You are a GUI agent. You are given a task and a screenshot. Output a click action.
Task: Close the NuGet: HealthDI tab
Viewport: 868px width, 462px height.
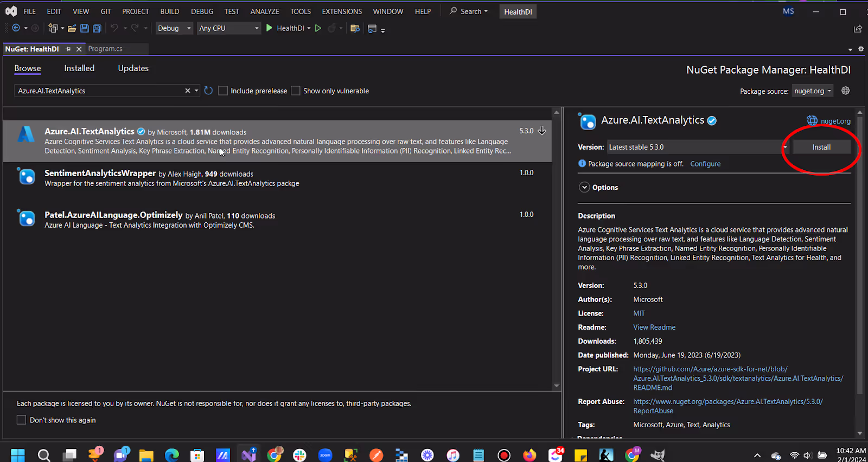pos(79,49)
